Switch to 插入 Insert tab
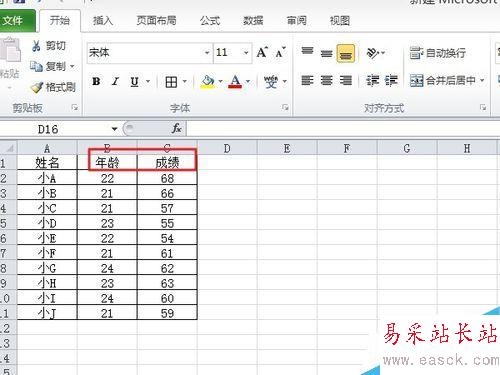This screenshot has height=375, width=500. click(103, 21)
